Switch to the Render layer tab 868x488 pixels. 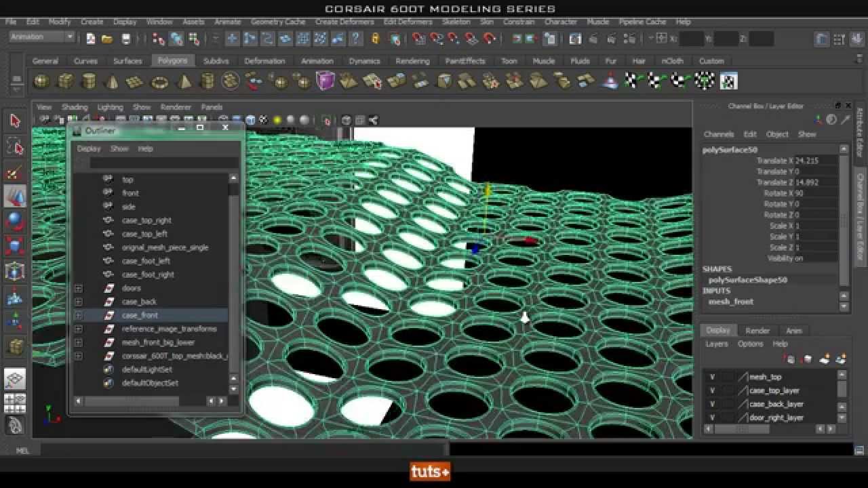757,331
